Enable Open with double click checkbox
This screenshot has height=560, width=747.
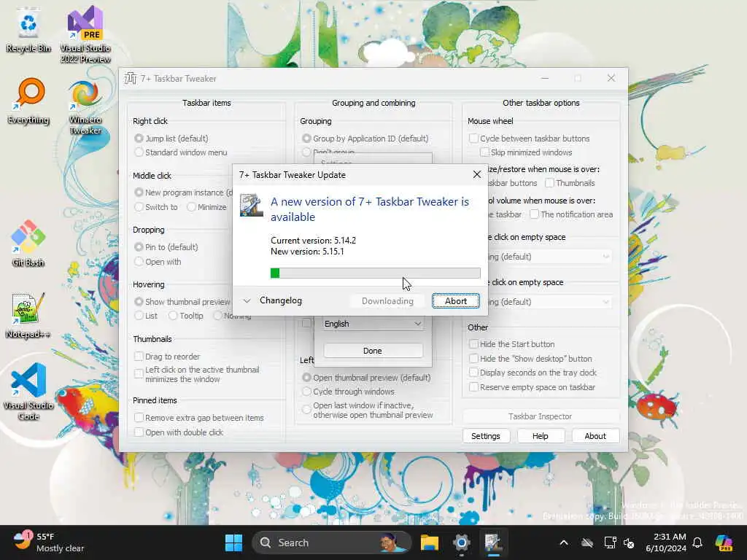click(139, 432)
